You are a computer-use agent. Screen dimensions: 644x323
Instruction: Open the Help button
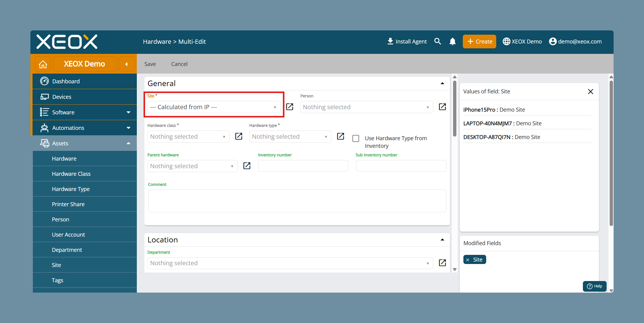tap(594, 286)
